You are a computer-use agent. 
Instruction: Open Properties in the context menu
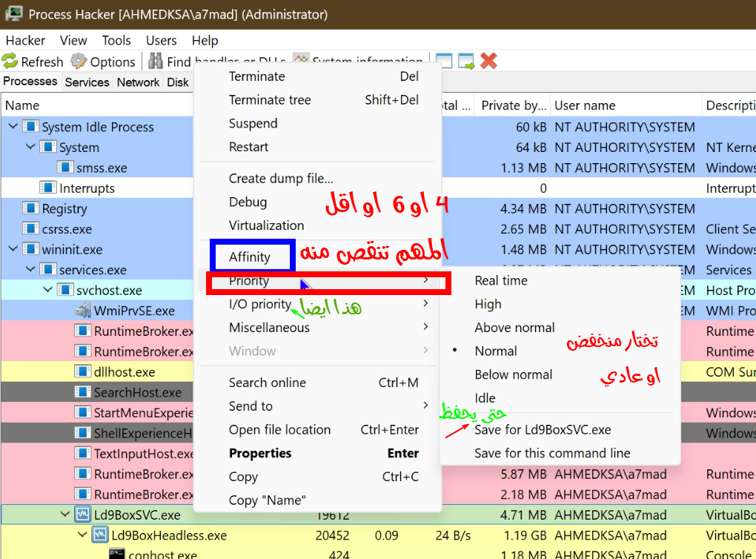click(x=318, y=454)
